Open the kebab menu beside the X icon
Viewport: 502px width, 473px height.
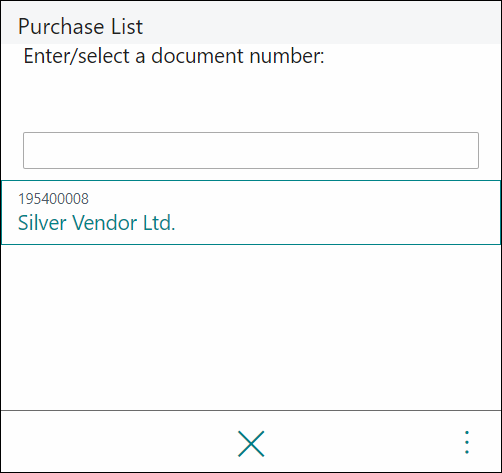click(x=467, y=442)
